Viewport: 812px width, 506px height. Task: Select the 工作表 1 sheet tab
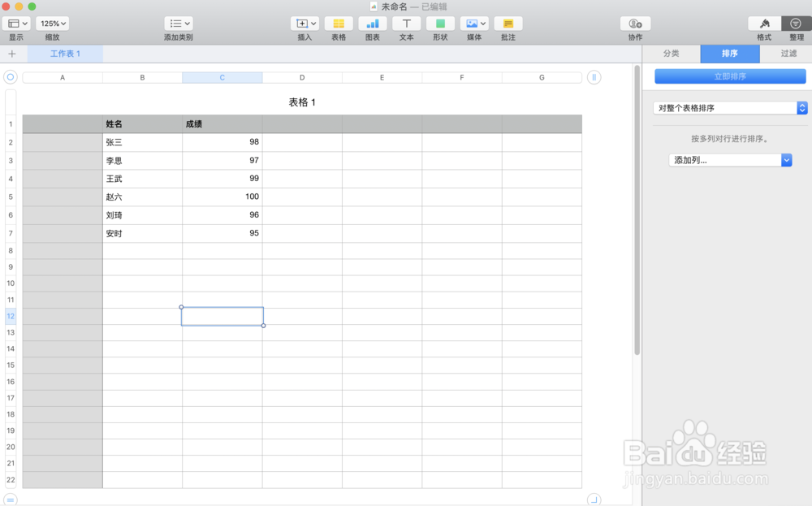[x=65, y=54]
